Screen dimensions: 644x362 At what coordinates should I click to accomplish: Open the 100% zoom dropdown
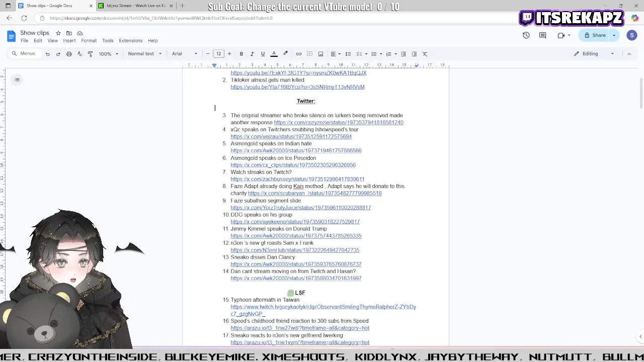click(109, 54)
